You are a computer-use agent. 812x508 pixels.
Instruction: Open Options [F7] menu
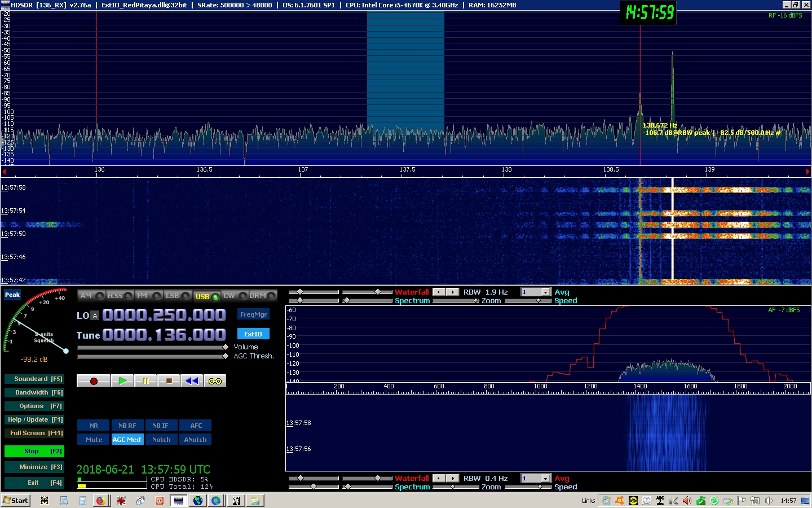34,406
